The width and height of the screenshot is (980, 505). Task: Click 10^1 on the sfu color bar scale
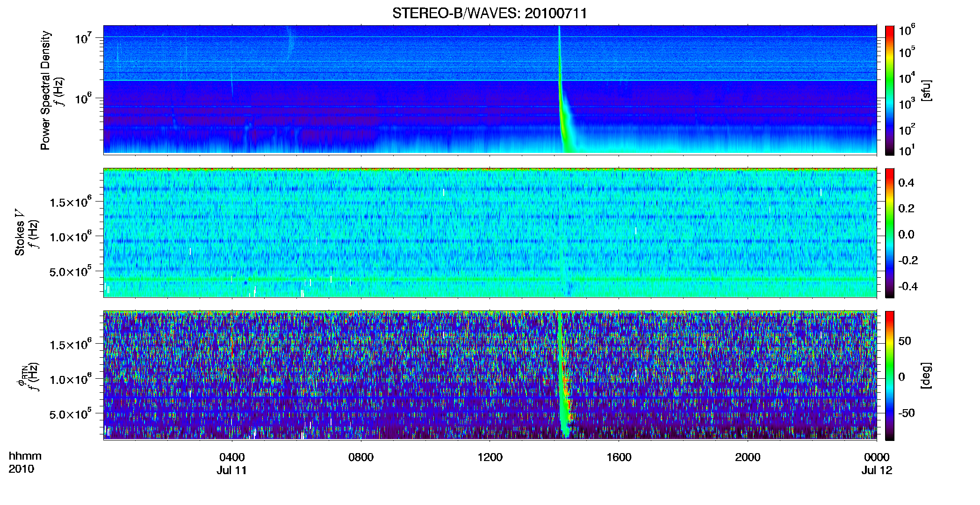[x=907, y=151]
